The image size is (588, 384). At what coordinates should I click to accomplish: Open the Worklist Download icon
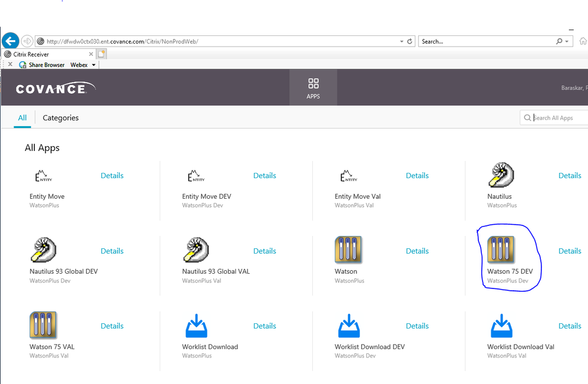tap(196, 326)
